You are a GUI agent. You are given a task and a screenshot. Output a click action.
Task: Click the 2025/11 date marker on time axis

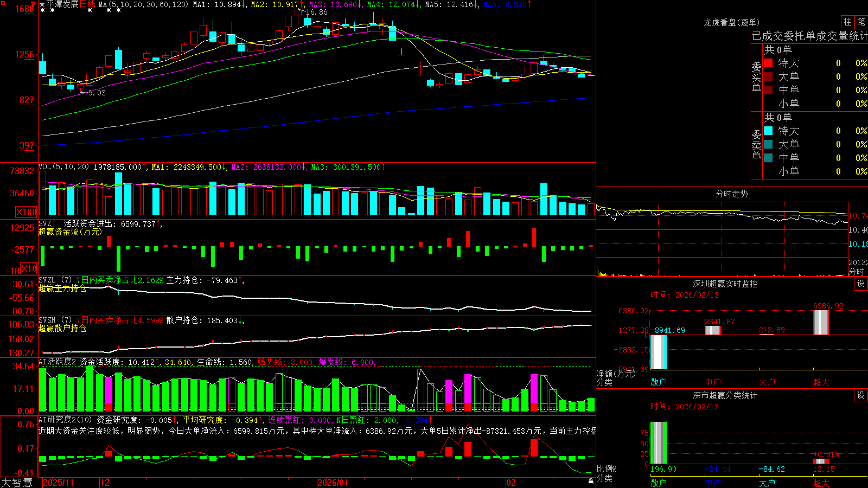point(58,483)
